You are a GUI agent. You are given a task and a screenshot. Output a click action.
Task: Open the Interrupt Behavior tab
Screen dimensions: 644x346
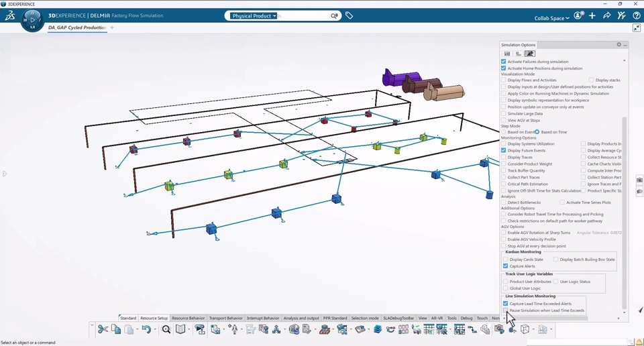(263, 318)
